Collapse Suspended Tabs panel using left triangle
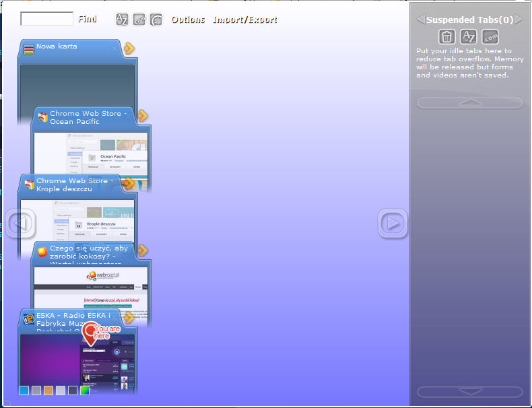 pyautogui.click(x=420, y=20)
